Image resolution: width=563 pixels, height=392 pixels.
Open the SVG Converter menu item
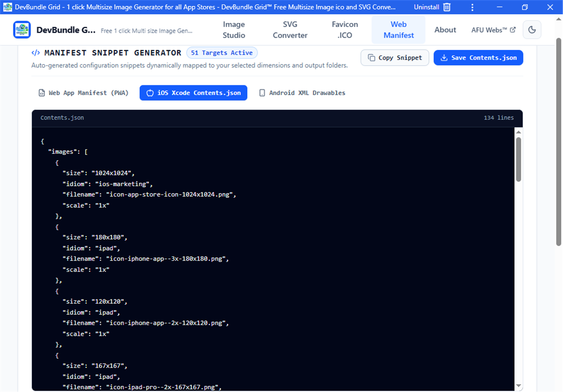tap(290, 30)
